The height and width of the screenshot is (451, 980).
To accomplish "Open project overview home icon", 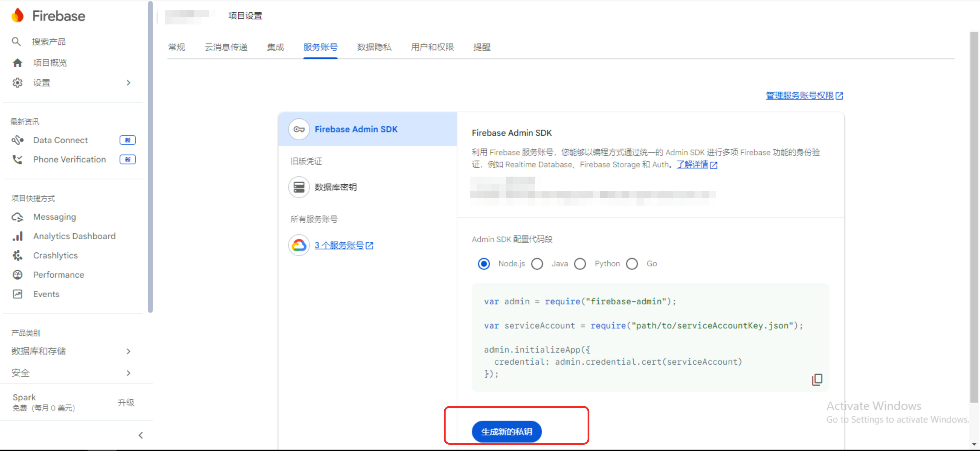I will 18,63.
